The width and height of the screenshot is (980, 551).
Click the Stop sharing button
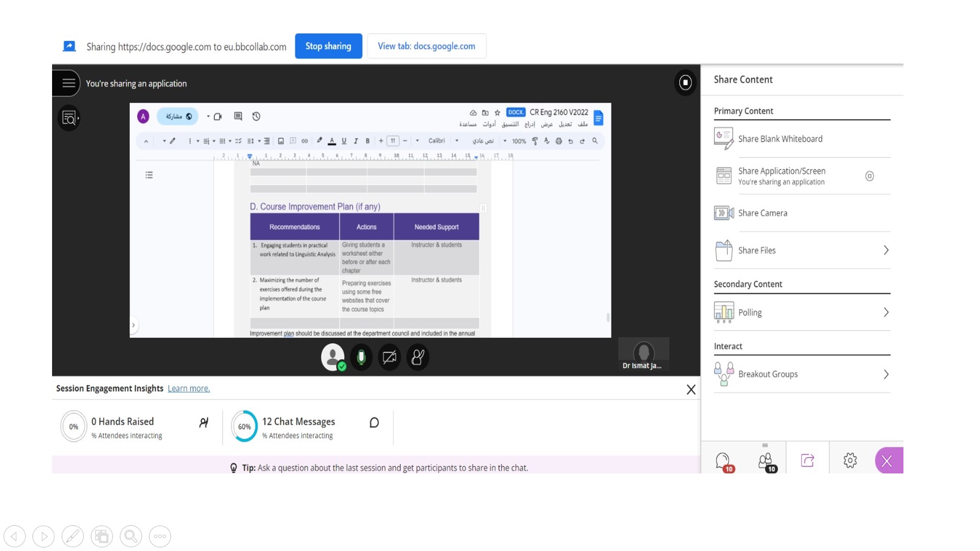(x=328, y=46)
